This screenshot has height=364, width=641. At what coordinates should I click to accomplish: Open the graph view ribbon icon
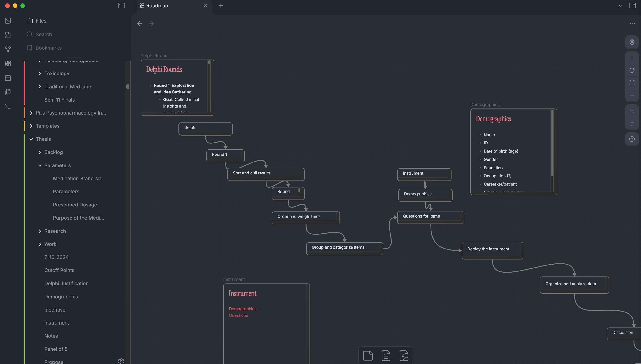[8, 49]
